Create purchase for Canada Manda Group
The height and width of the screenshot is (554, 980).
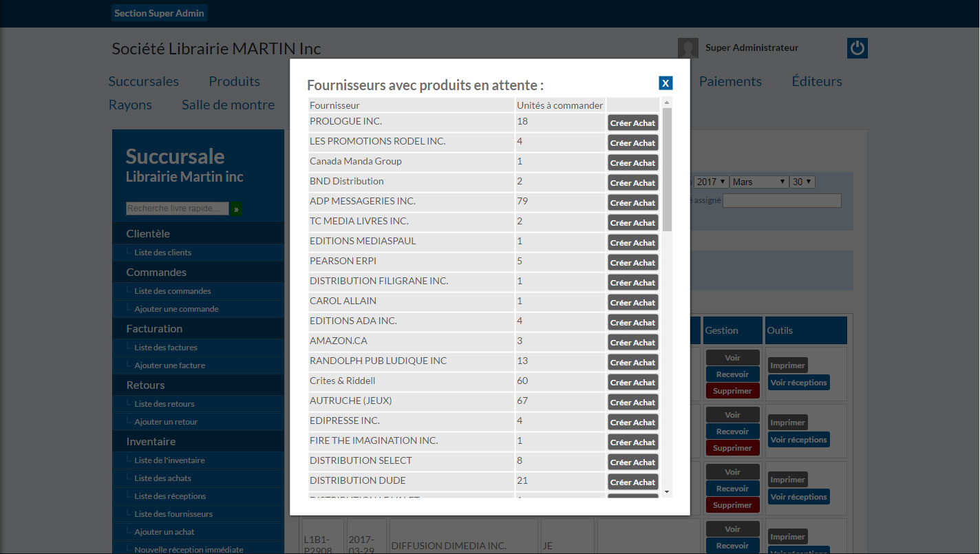[632, 163]
